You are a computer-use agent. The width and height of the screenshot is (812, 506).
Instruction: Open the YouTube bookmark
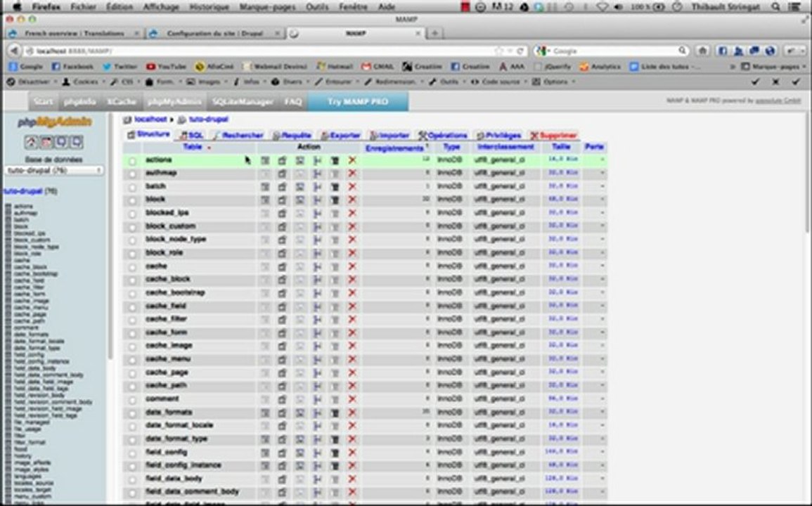(166, 66)
